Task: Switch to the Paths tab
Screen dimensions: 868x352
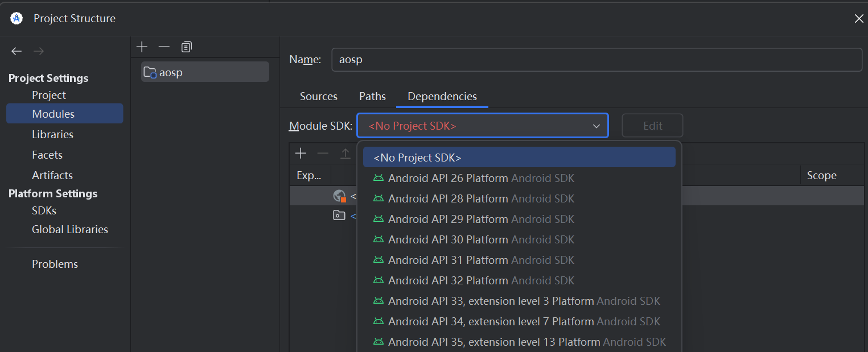Action: click(x=372, y=96)
